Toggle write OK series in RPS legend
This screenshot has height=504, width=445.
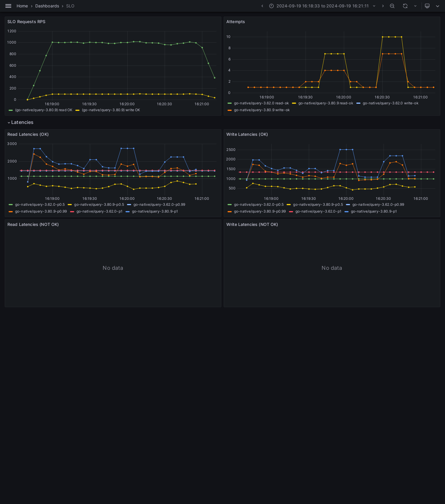point(111,110)
